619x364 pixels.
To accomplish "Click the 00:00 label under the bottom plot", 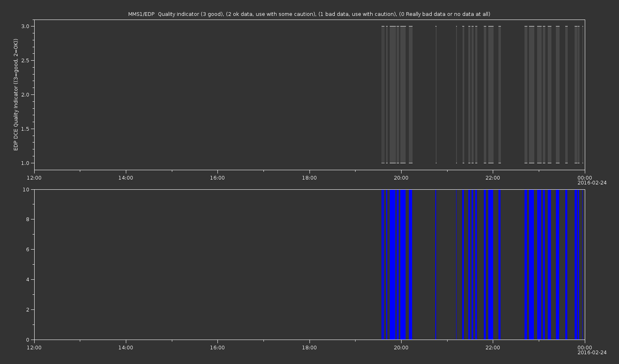I will [x=585, y=347].
